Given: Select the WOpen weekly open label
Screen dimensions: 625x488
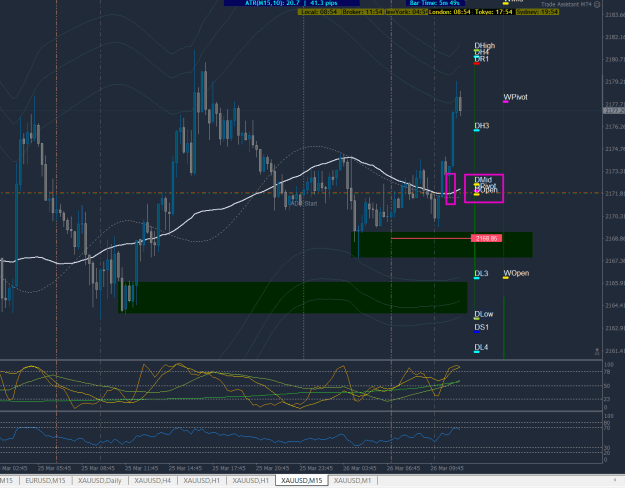Looking at the screenshot, I should (516, 273).
